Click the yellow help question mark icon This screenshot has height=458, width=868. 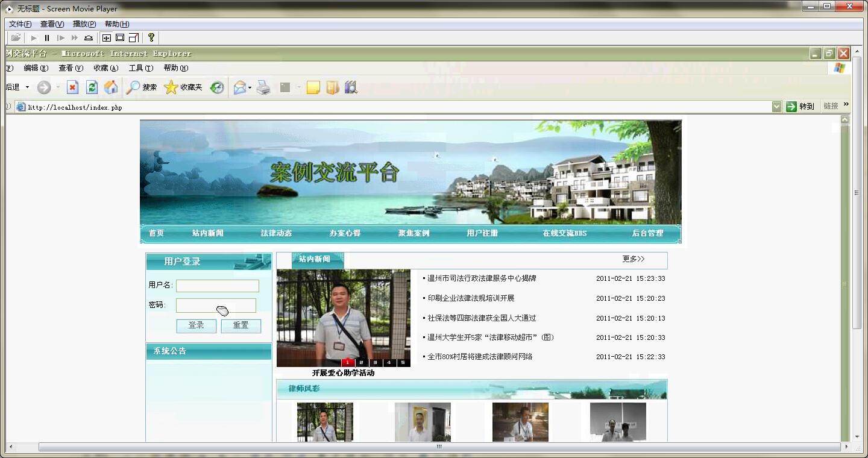(151, 37)
